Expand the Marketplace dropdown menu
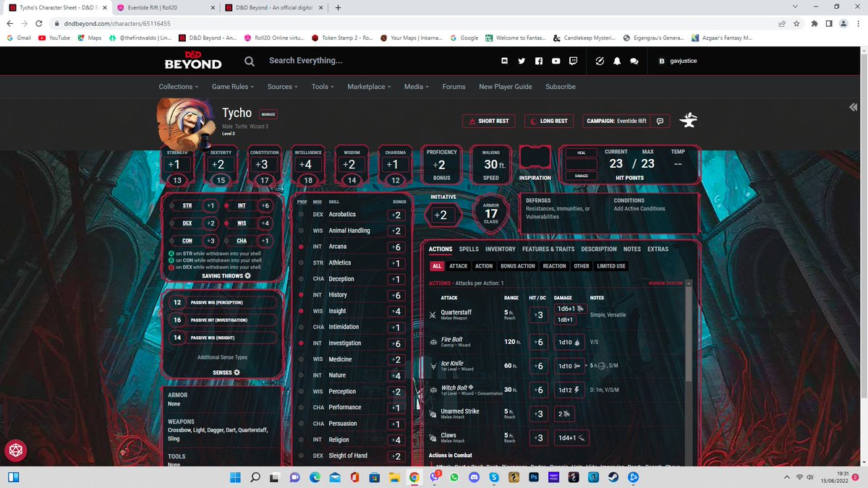 tap(369, 87)
